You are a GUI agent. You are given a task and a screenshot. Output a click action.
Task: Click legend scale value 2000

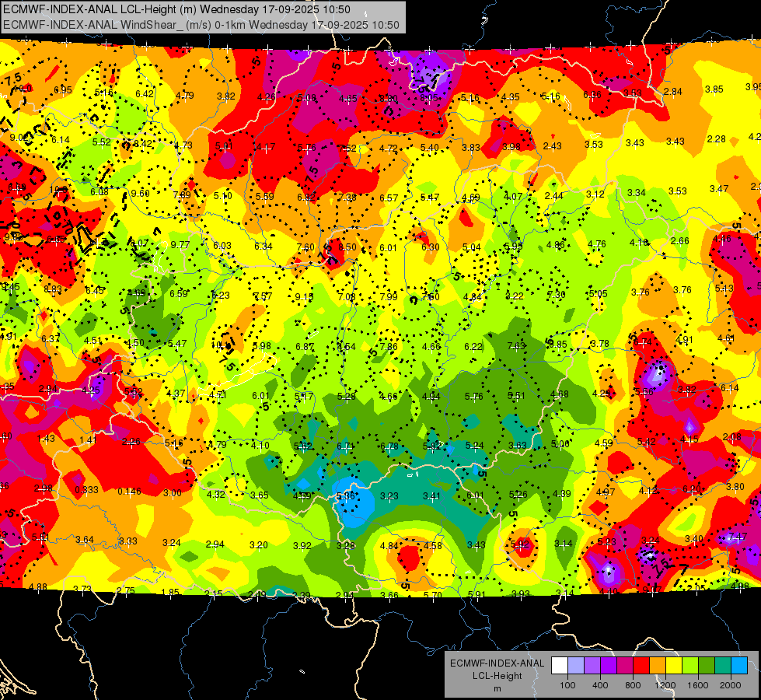731,685
